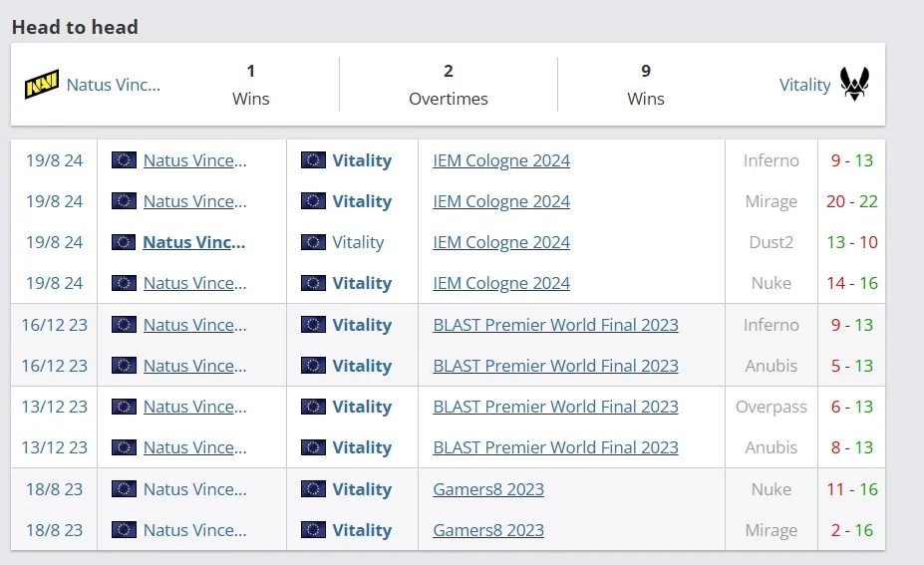Click the Natus Vincere team logo icon
This screenshot has width=924, height=565.
tap(41, 85)
